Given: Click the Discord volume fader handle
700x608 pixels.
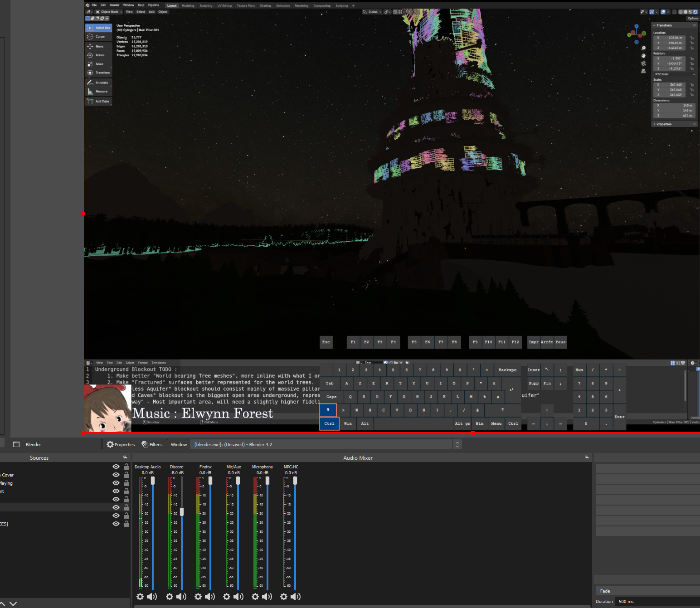Looking at the screenshot, I should 182,512.
